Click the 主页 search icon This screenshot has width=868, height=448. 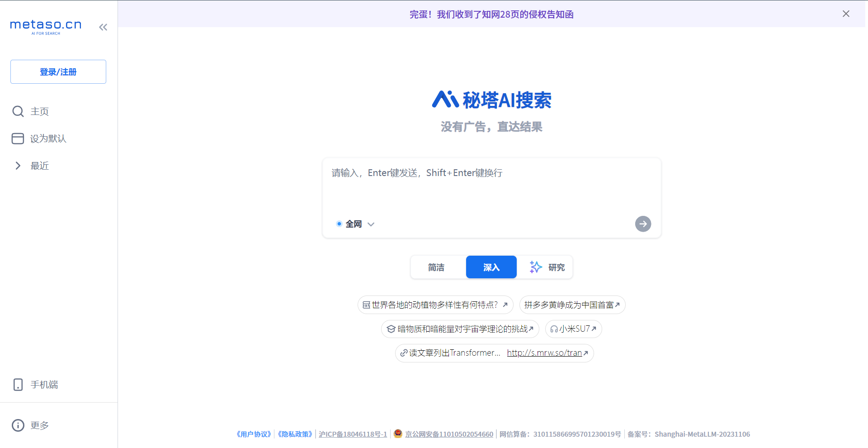tap(18, 111)
